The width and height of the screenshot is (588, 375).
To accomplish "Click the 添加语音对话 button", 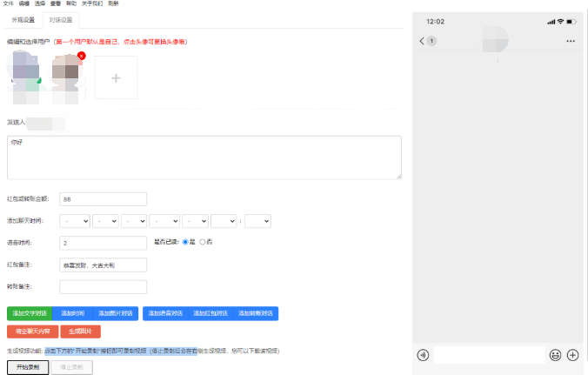I will pos(165,313).
